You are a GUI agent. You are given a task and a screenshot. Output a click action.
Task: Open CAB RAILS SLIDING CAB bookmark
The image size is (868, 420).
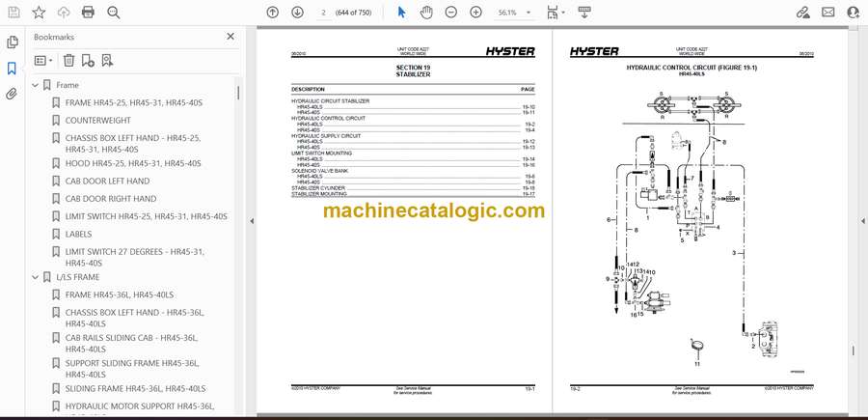[x=131, y=344]
